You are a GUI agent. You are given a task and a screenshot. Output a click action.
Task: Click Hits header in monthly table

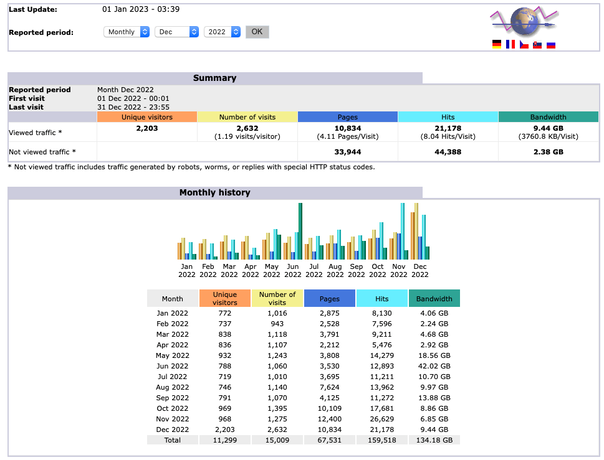coord(382,299)
